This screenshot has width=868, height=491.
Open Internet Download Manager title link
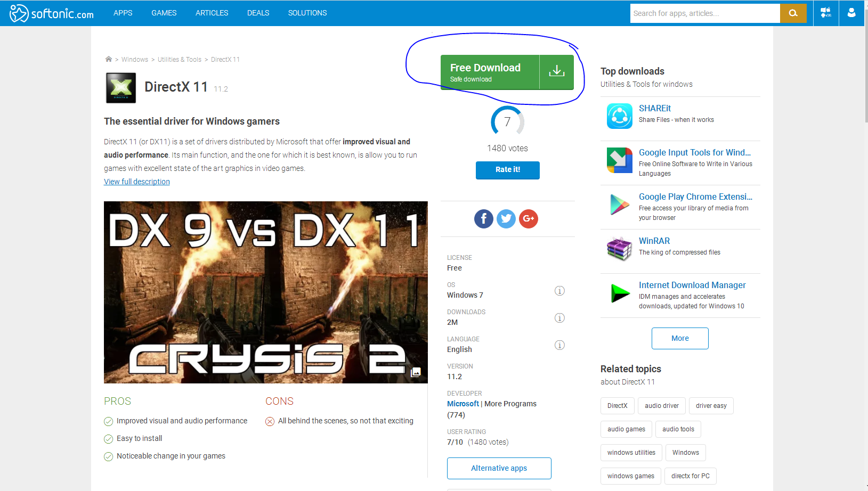692,285
